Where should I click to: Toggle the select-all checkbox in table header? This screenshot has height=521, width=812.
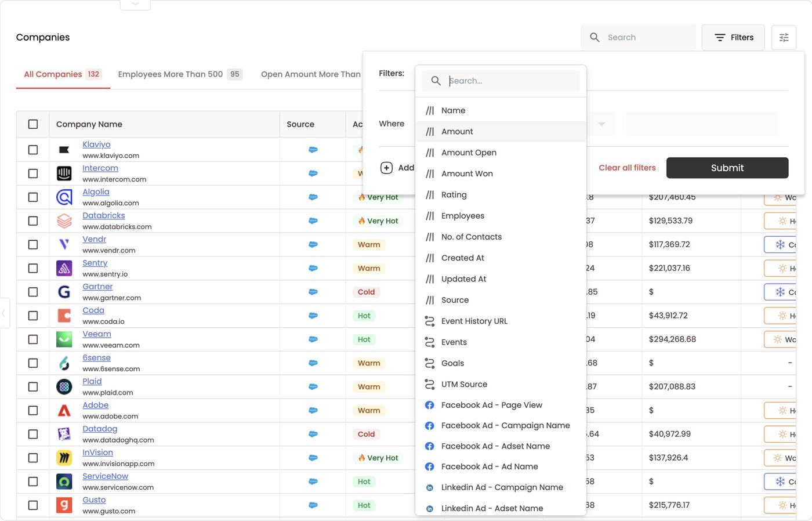pos(33,124)
